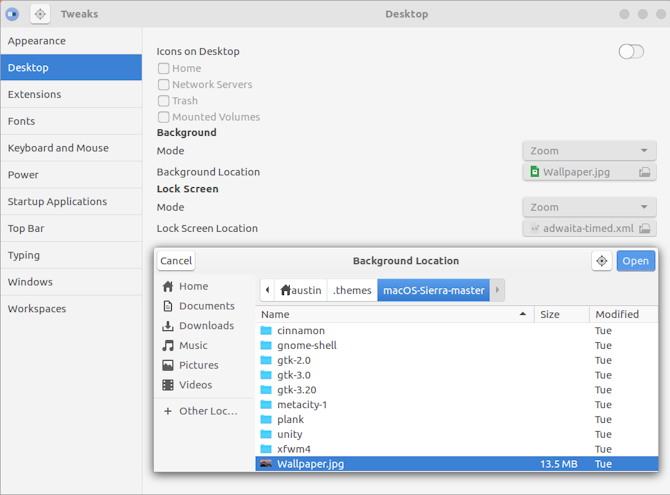This screenshot has height=495, width=670.
Task: Cancel the Background Location dialog
Action: pyautogui.click(x=176, y=261)
